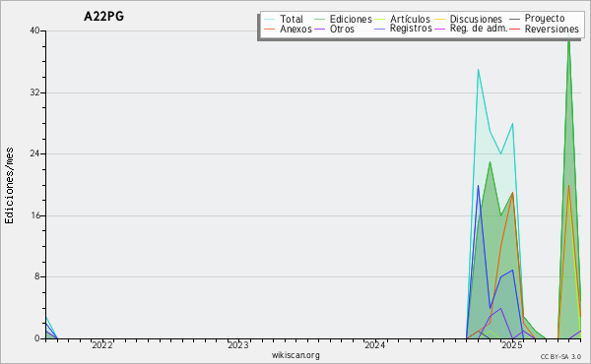Click the Reversiones legend label

(x=552, y=29)
